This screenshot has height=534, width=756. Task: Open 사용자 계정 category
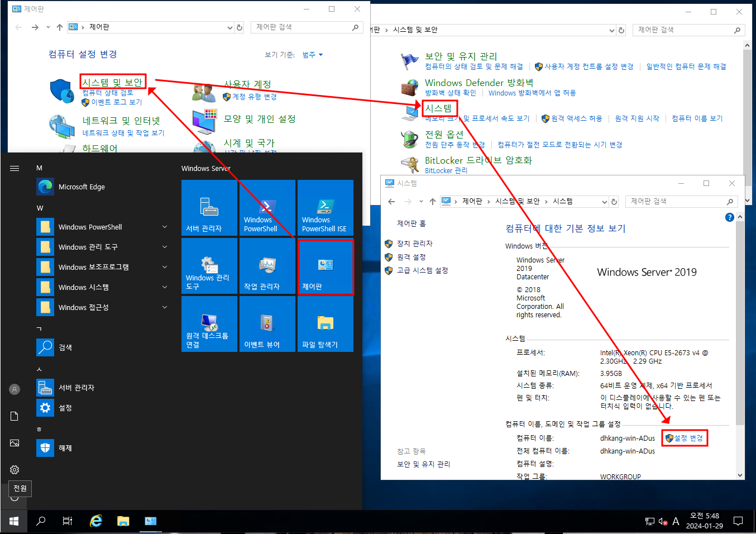[247, 84]
